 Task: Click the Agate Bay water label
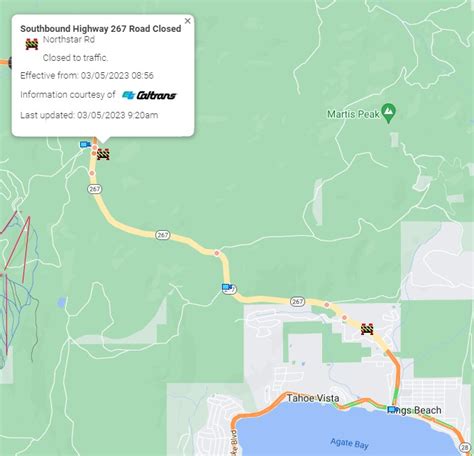click(349, 444)
